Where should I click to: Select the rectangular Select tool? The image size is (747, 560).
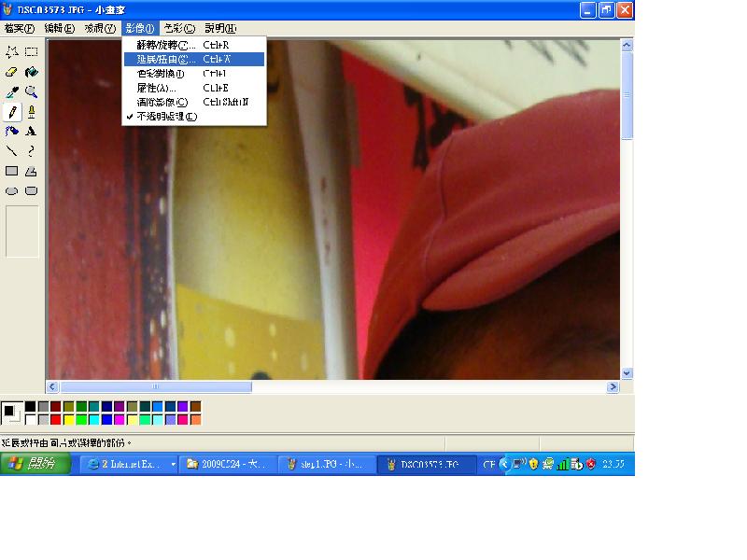click(32, 52)
